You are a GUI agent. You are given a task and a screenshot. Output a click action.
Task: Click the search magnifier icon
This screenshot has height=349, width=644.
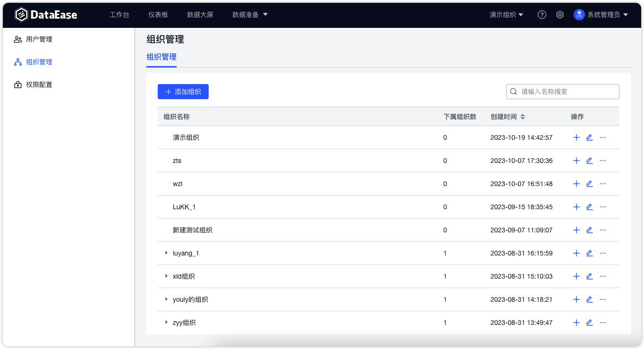pos(514,92)
